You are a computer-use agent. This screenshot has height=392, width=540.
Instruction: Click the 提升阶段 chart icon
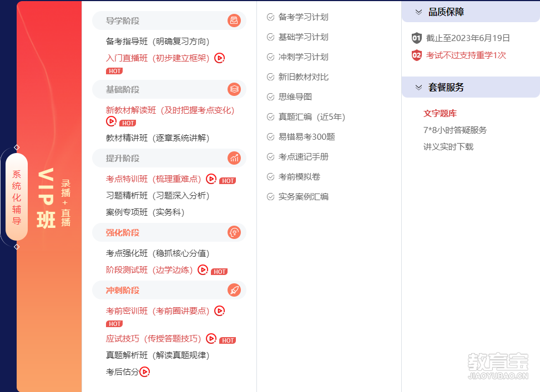[234, 158]
